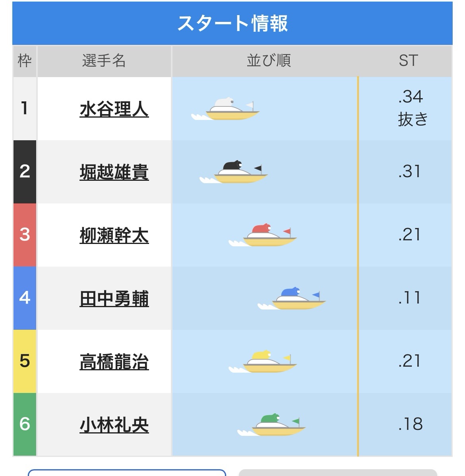
Task: Open racer 柳瀬幹太 profile link
Action: coord(114,235)
